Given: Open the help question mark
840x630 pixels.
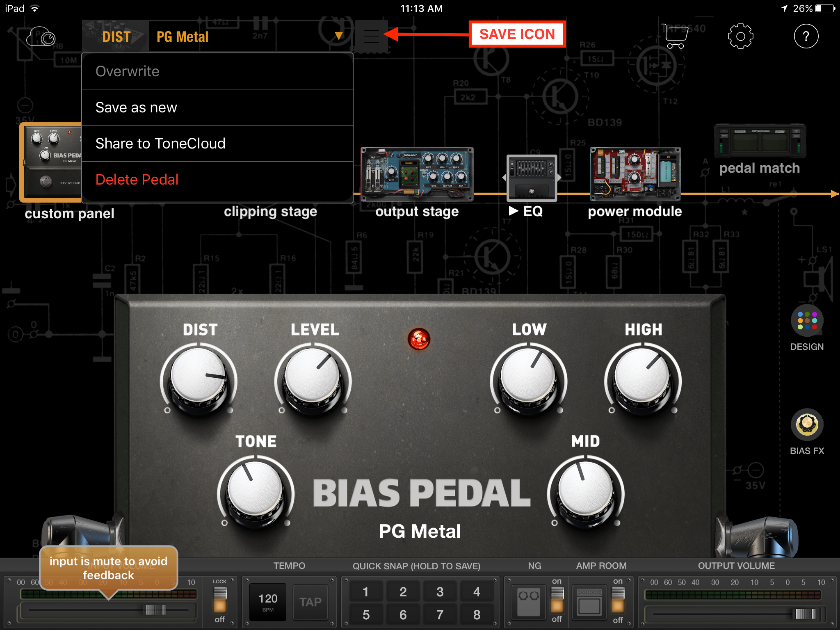Looking at the screenshot, I should click(806, 36).
